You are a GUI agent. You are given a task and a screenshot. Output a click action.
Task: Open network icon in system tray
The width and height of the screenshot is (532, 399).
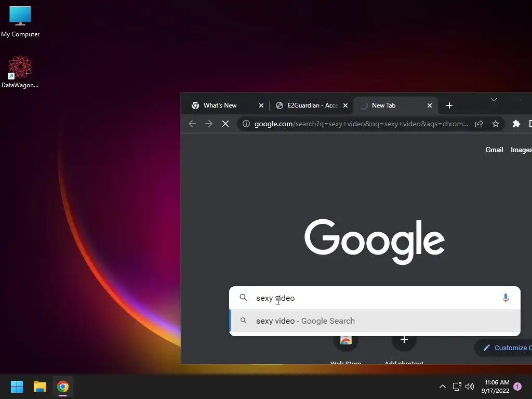click(457, 387)
